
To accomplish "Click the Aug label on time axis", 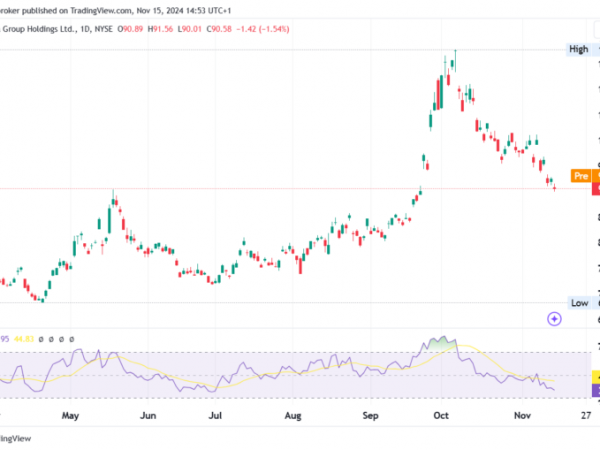I will pyautogui.click(x=293, y=413).
